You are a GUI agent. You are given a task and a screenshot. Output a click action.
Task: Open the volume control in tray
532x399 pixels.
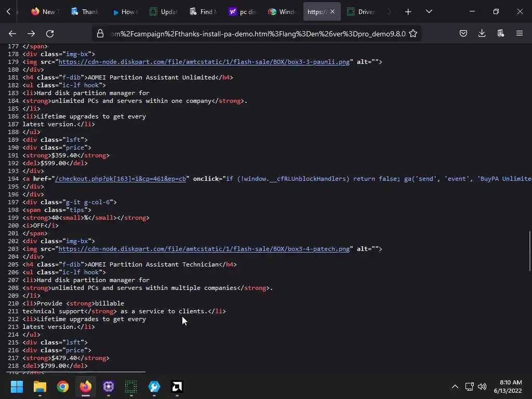tap(482, 387)
